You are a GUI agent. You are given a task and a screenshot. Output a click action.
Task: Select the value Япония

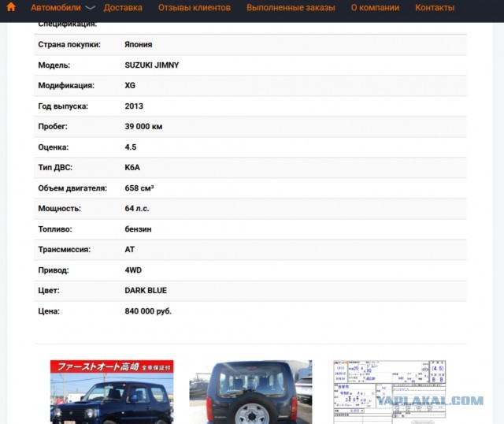pos(139,44)
